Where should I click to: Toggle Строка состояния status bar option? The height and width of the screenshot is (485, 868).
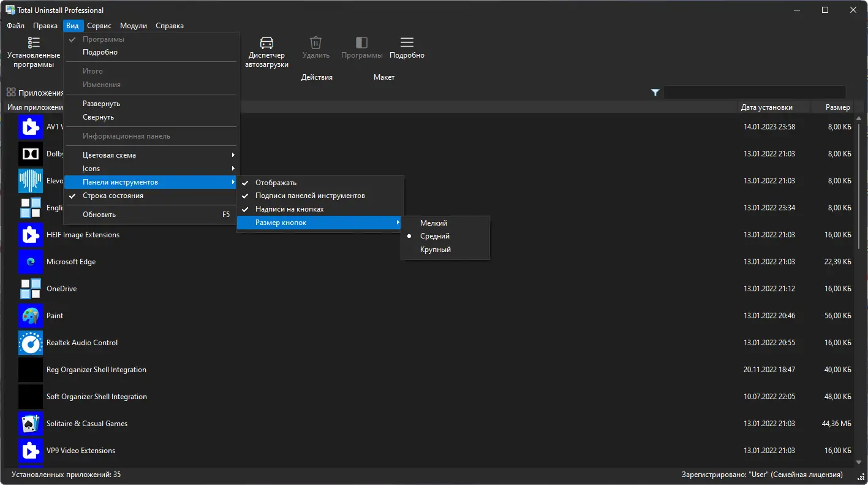pos(113,196)
